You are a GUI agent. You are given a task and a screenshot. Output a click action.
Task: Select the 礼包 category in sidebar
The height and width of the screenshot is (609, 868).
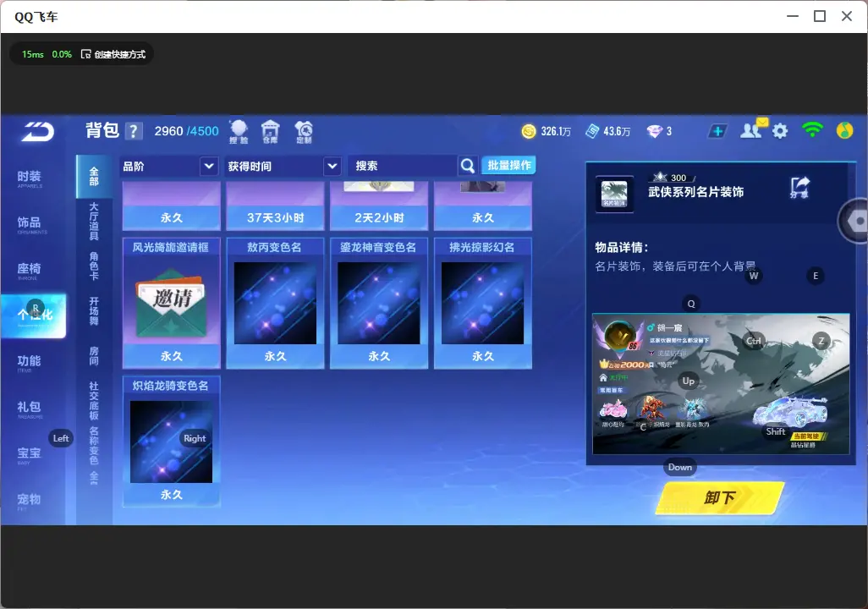tap(30, 409)
